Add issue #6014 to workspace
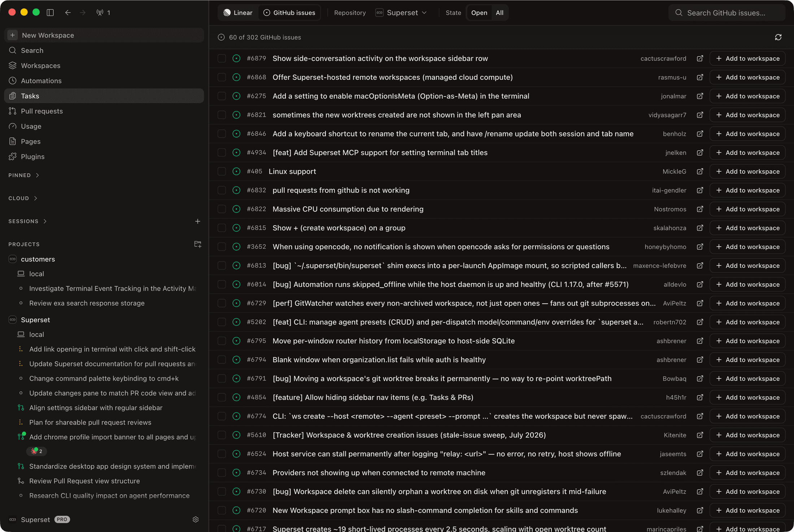 pos(747,284)
